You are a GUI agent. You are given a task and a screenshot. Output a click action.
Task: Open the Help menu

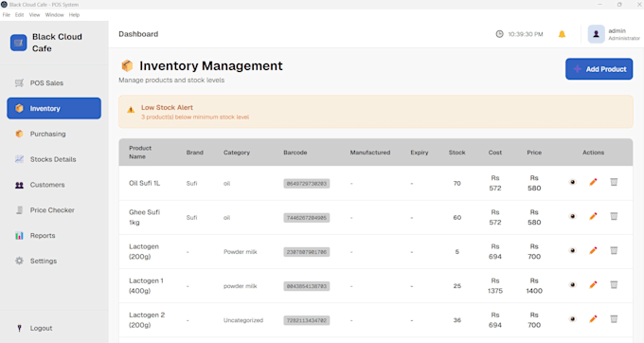pos(74,15)
